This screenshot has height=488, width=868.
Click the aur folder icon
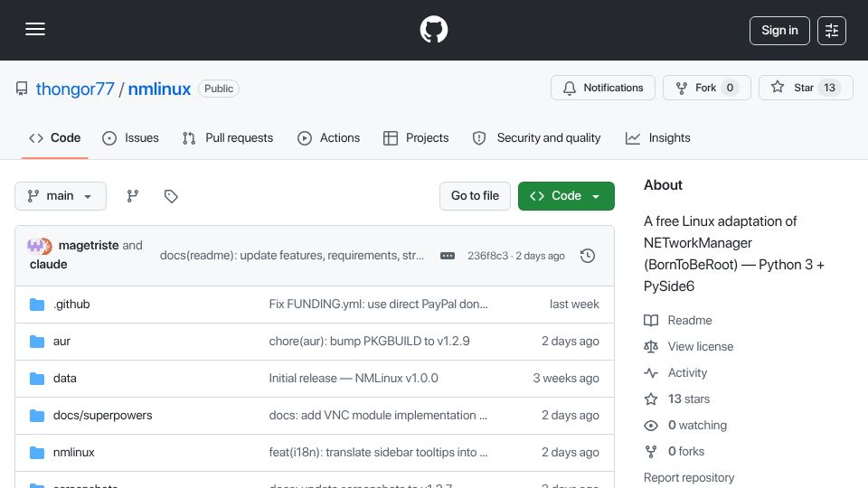[x=37, y=342]
